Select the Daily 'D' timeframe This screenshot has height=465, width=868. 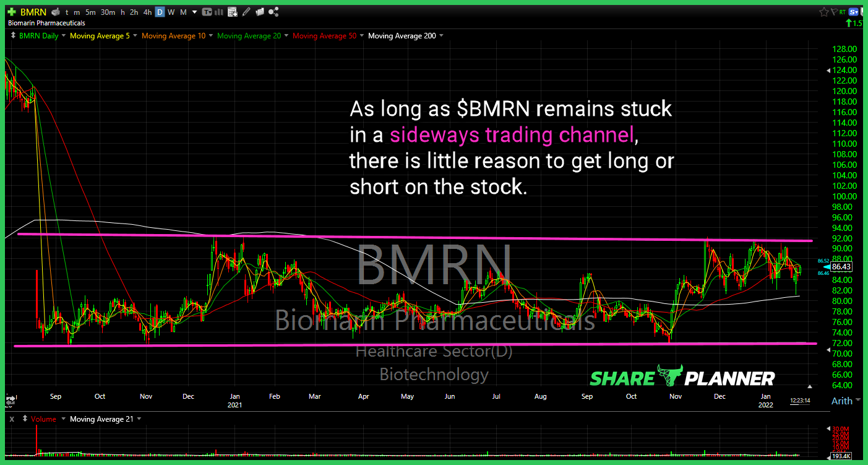click(x=160, y=12)
